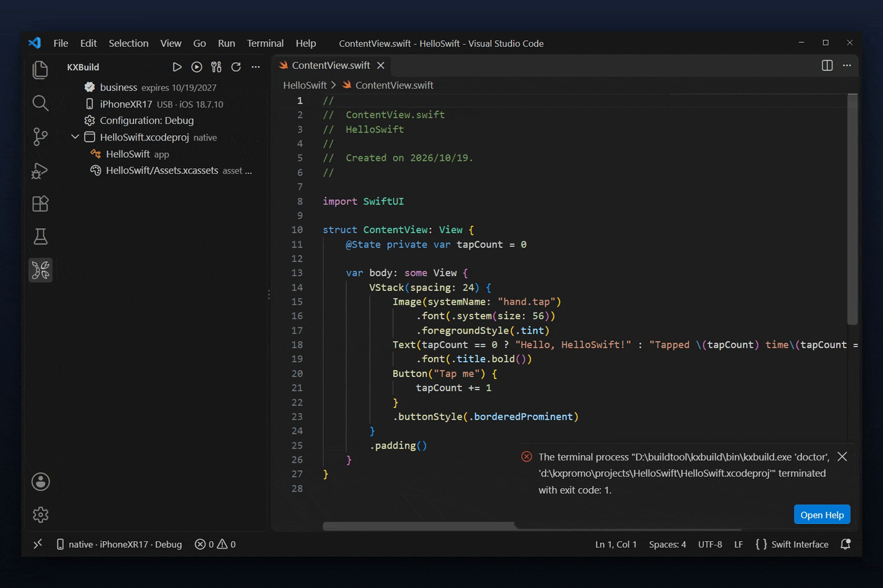This screenshot has width=883, height=588.
Task: Select the KXBuild activity bar icon
Action: tap(41, 270)
